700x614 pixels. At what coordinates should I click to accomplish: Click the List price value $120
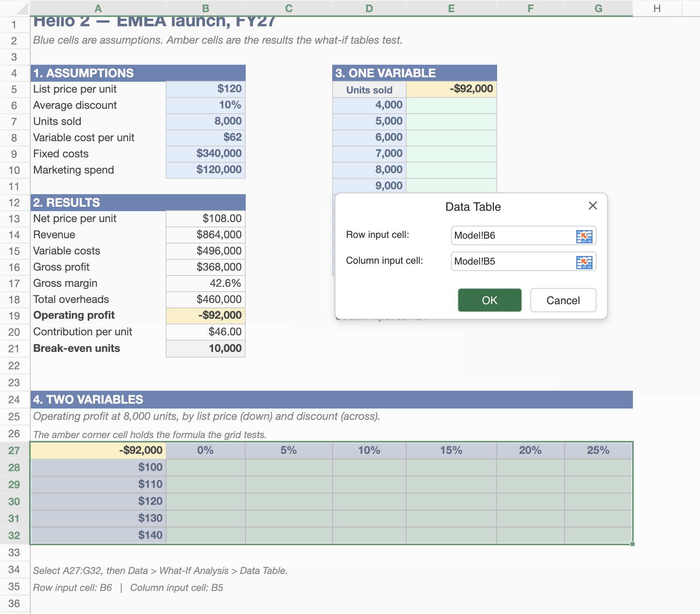coord(205,89)
